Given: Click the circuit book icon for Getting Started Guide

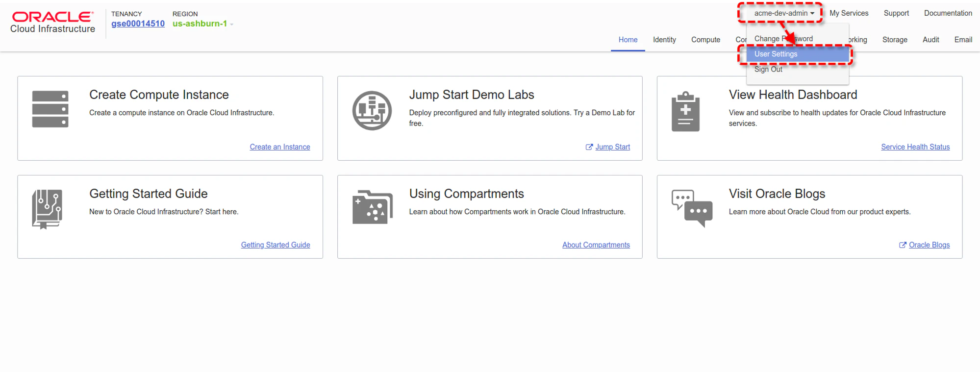Looking at the screenshot, I should click(x=47, y=209).
